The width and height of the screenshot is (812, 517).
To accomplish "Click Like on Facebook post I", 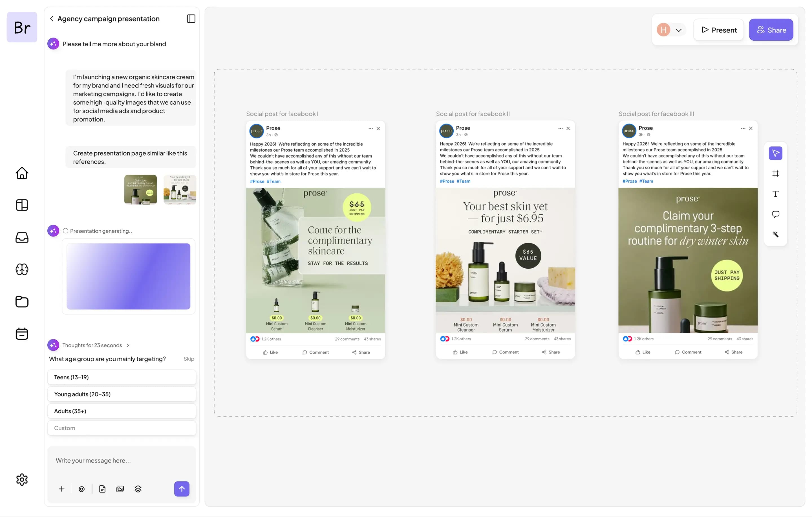I will (x=270, y=352).
